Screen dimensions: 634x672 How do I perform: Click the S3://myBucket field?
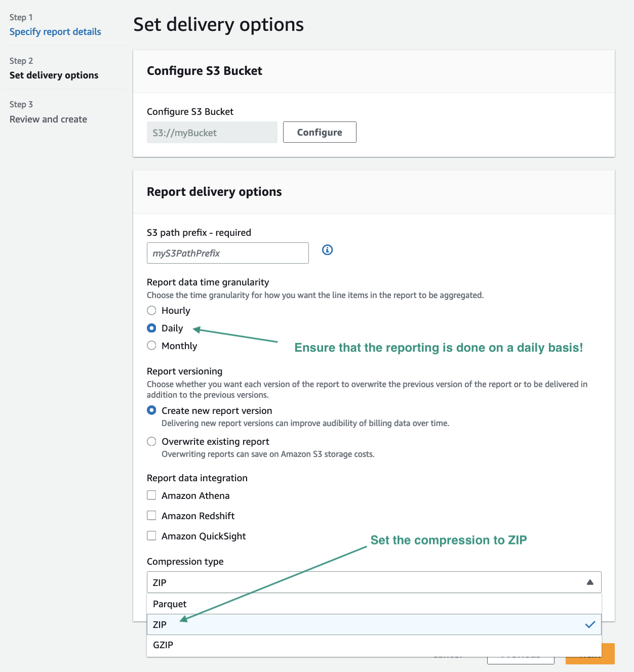[x=212, y=132]
